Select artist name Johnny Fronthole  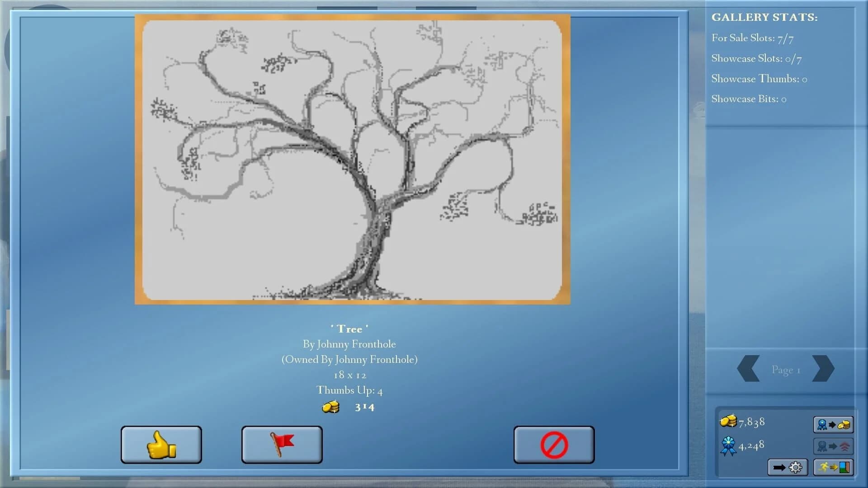(349, 344)
